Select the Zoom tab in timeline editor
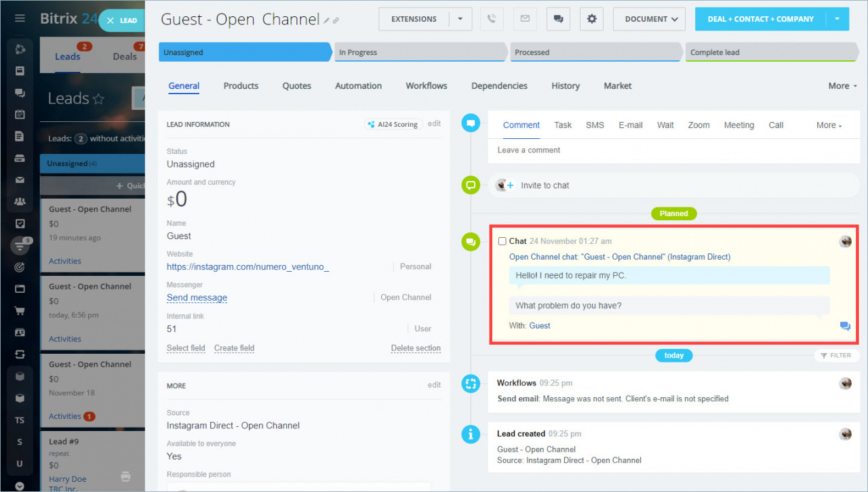Screen dimensions: 868x492 (698, 125)
